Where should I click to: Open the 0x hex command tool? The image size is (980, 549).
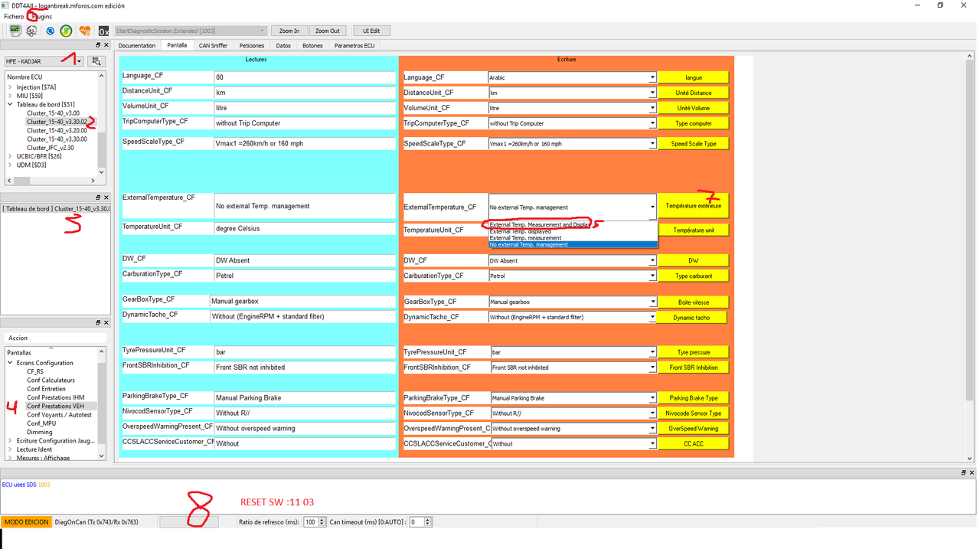(x=103, y=31)
